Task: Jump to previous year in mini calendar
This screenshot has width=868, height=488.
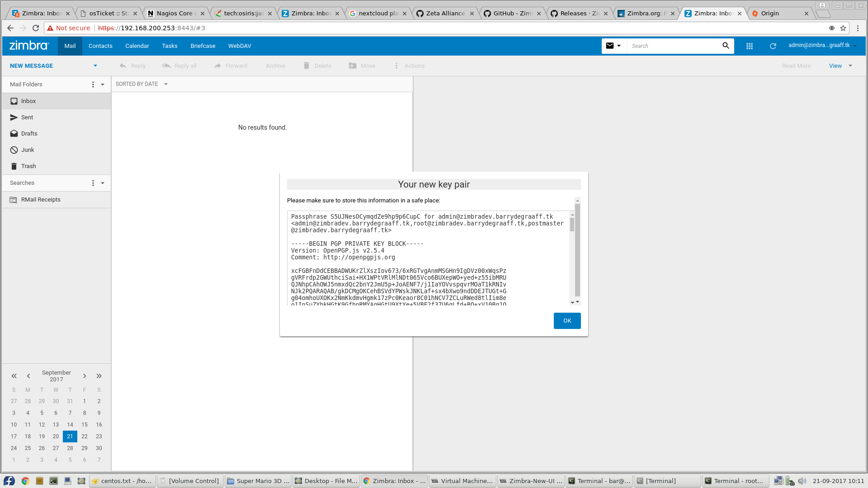Action: click(14, 376)
